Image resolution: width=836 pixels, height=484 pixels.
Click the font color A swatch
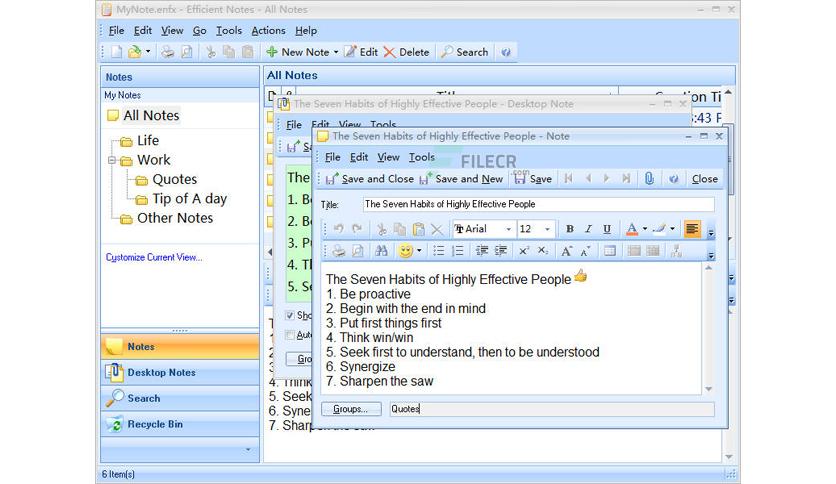632,229
